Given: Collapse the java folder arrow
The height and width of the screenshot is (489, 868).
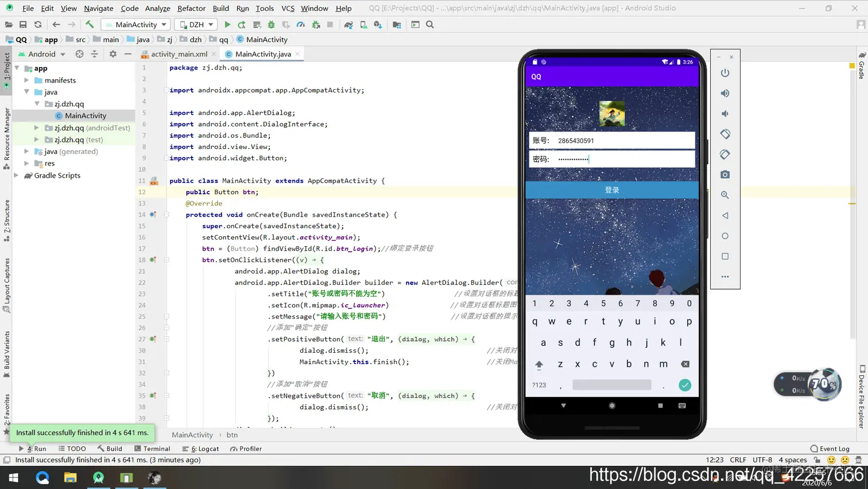Looking at the screenshot, I should (x=26, y=92).
